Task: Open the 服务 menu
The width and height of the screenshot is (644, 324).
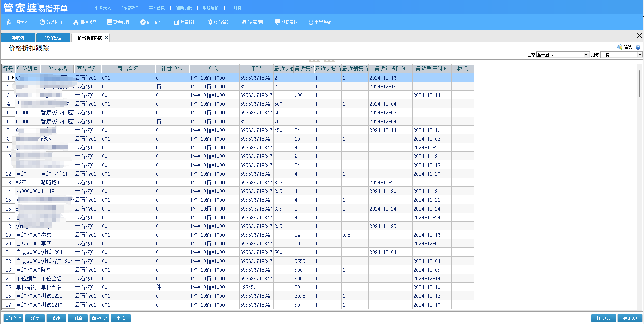Action: [237, 8]
